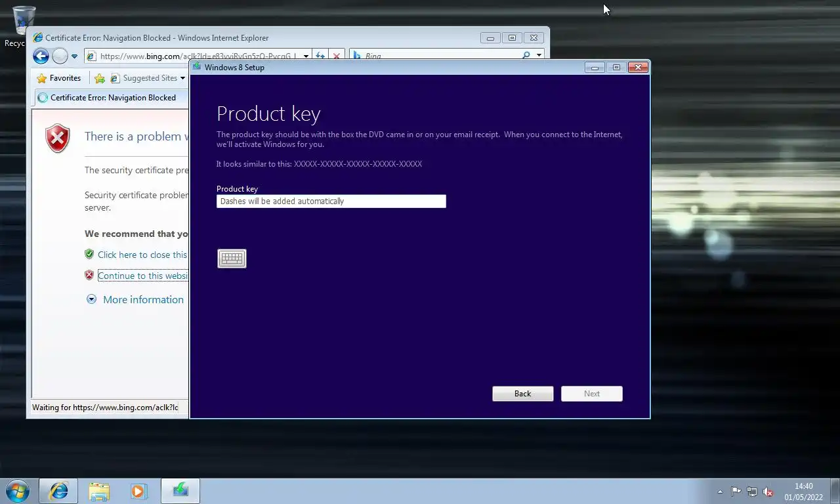Click the greyed-out Next button in Setup

click(592, 394)
